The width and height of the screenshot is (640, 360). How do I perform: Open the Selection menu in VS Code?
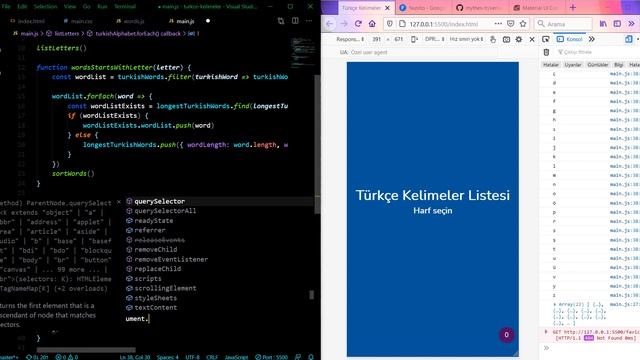click(45, 7)
